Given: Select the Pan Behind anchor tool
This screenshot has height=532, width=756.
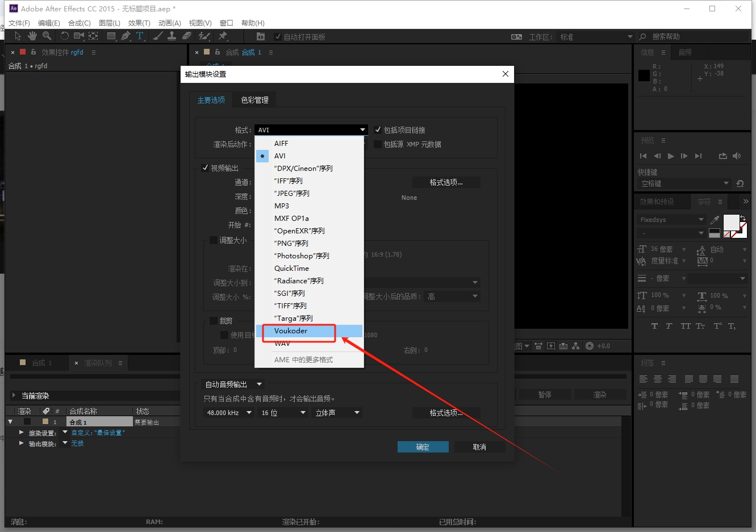Looking at the screenshot, I should coord(93,36).
